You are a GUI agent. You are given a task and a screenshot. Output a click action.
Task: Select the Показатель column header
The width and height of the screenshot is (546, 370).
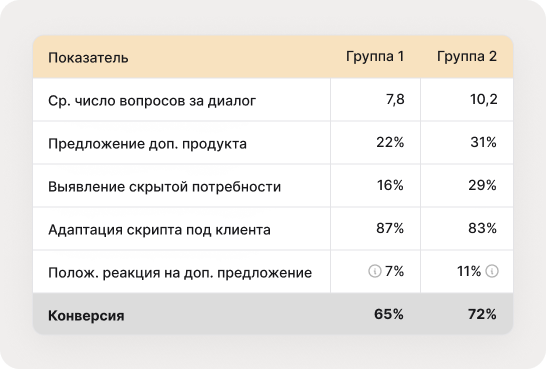[x=88, y=57]
